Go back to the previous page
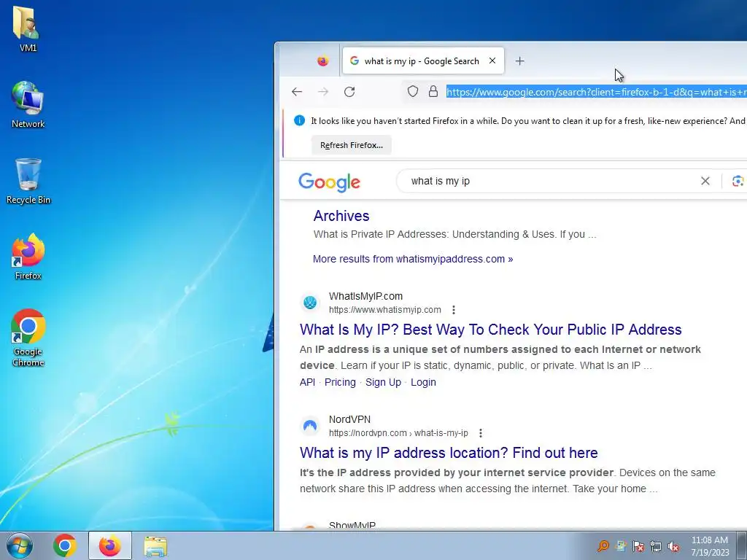The width and height of the screenshot is (747, 560). (x=297, y=91)
